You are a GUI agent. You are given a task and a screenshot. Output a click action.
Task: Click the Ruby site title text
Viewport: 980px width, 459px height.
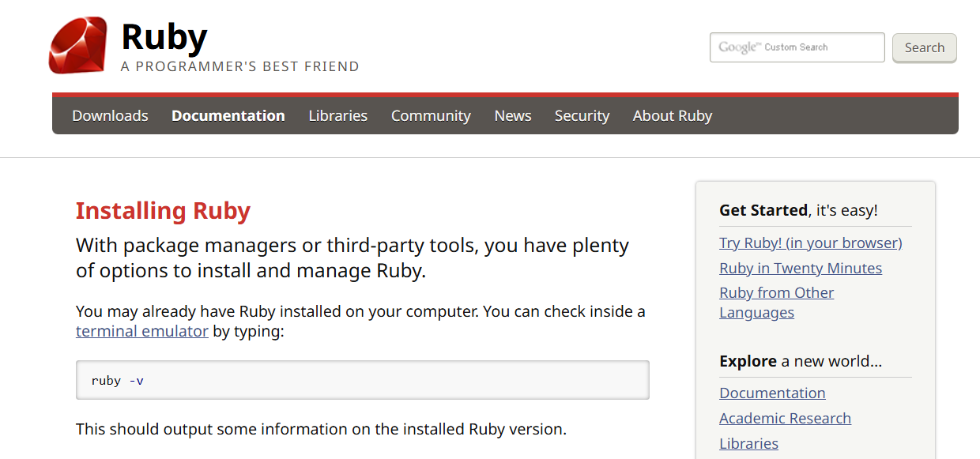[x=164, y=36]
